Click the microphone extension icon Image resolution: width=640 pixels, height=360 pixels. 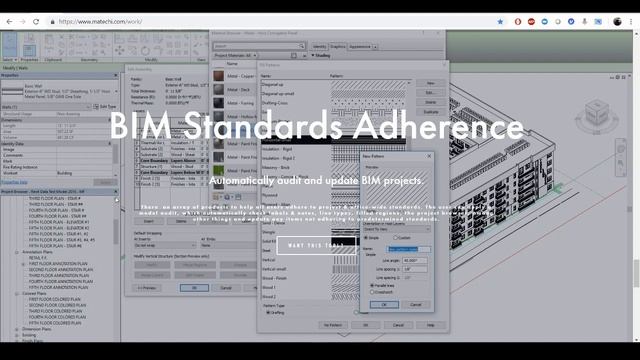click(x=584, y=22)
